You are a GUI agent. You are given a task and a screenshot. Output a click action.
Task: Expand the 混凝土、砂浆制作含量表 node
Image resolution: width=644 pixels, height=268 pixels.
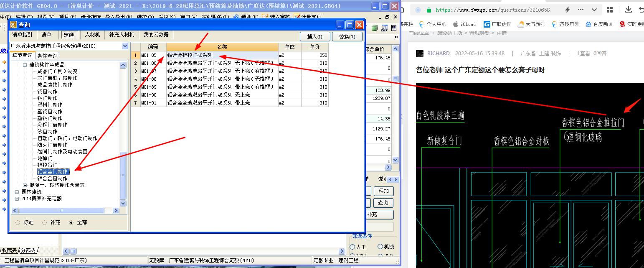point(25,185)
